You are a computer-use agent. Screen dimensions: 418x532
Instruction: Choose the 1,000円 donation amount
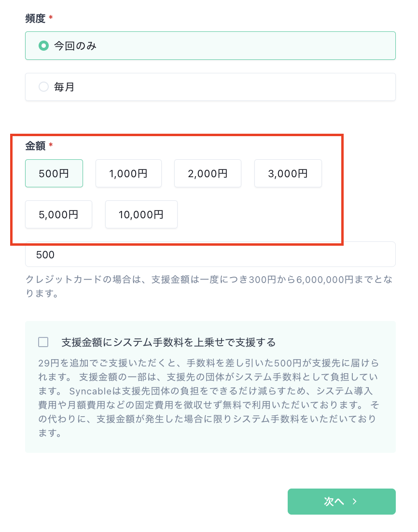coord(128,173)
